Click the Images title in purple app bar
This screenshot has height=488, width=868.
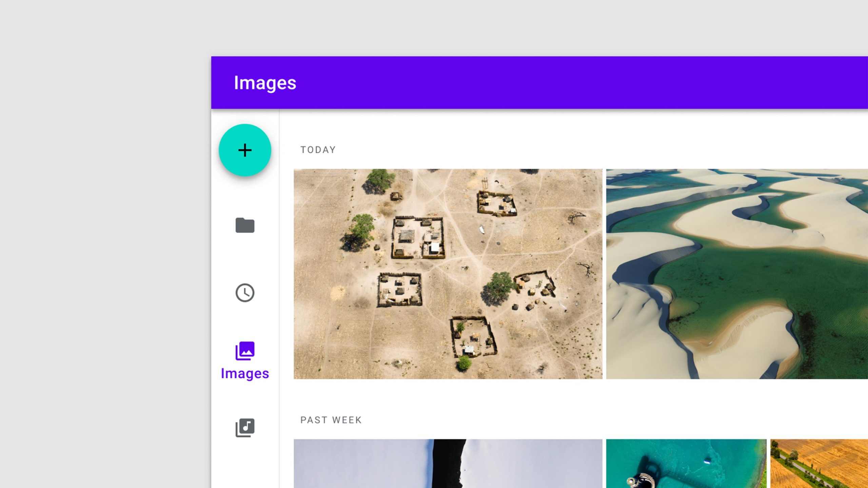click(x=265, y=83)
